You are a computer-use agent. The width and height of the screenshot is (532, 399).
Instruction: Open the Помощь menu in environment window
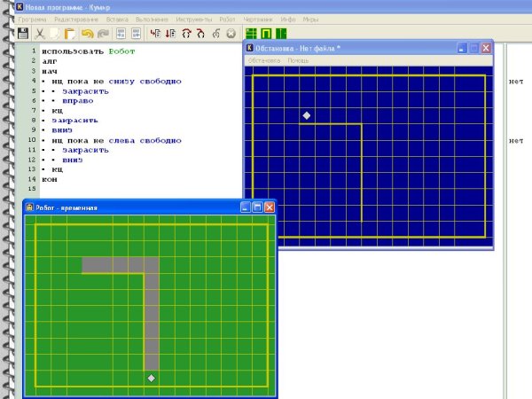coord(299,60)
